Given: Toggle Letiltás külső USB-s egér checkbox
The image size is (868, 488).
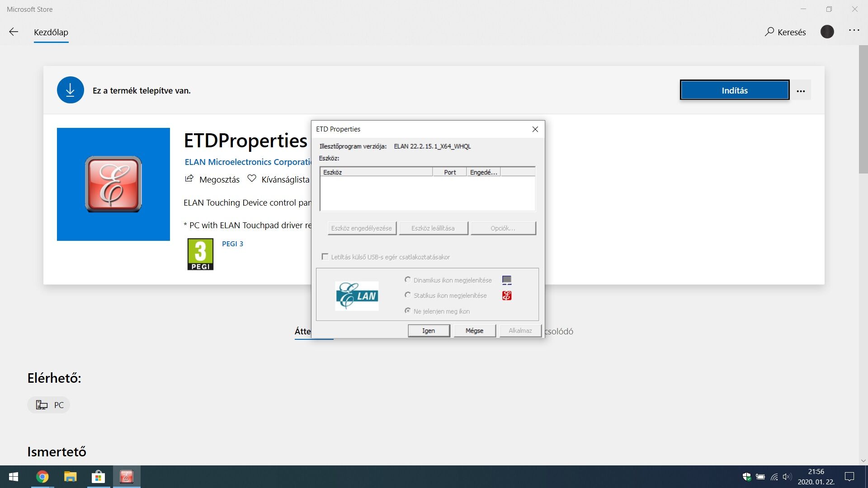Looking at the screenshot, I should [325, 257].
